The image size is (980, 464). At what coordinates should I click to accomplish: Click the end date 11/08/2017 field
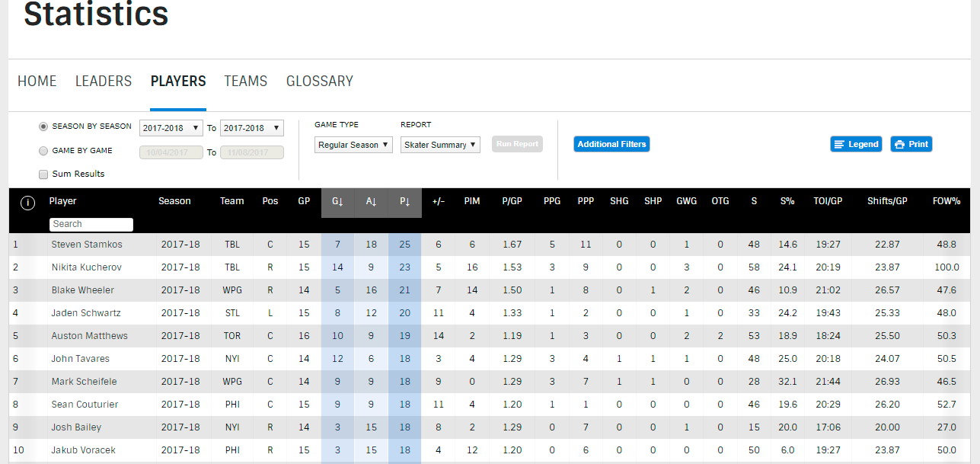[252, 152]
